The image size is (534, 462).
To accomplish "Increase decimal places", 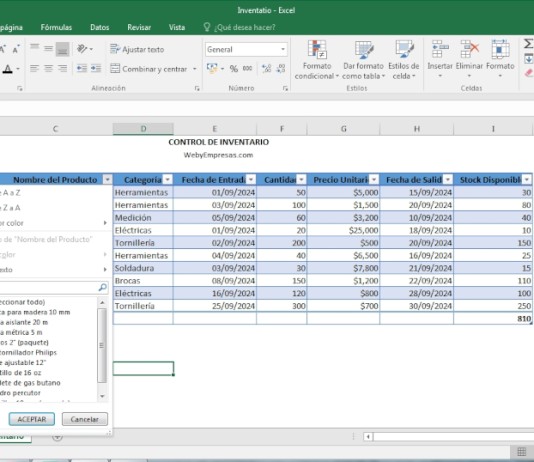I will pos(266,69).
